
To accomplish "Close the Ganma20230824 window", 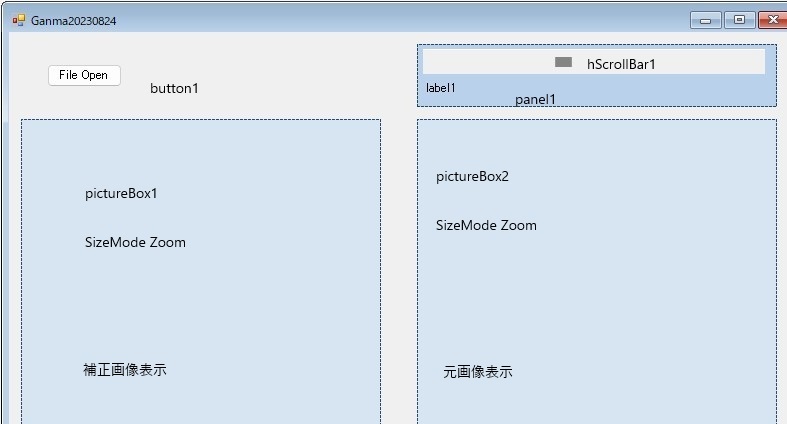I will 771,20.
